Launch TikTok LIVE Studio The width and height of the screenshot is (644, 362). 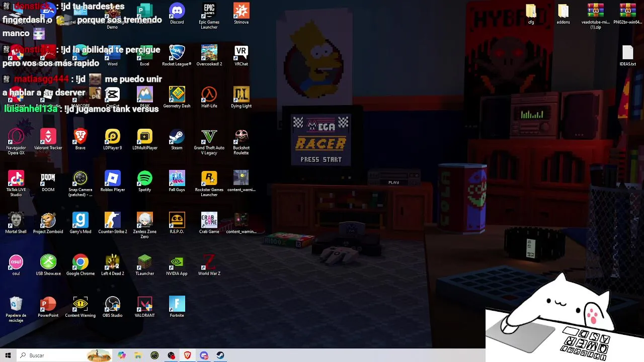tap(16, 184)
